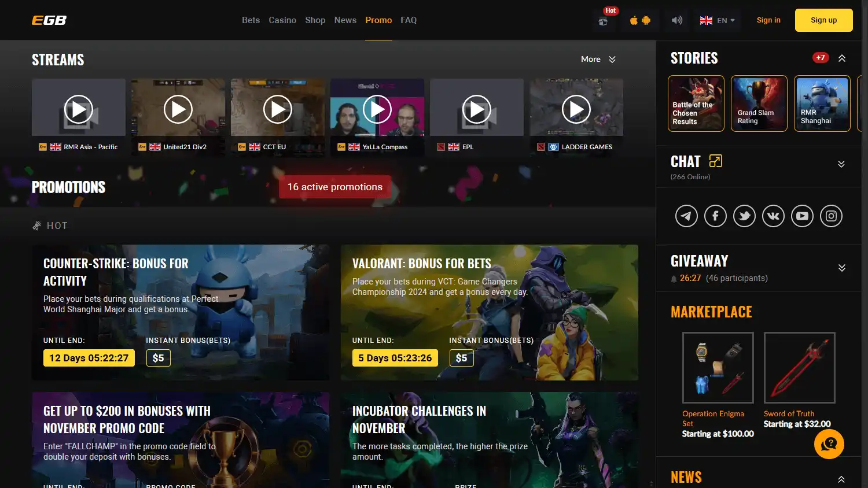The height and width of the screenshot is (488, 868).
Task: Click the Sword of Truth link
Action: (789, 413)
